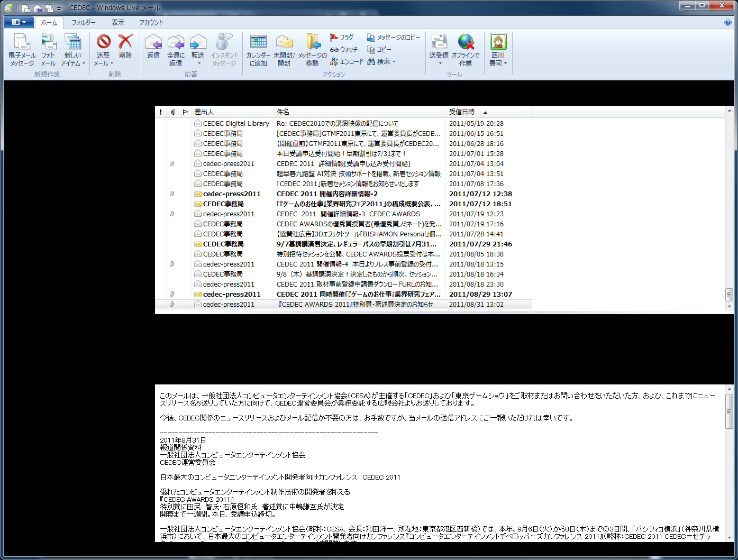Viewport: 738px width, 560px height.
Task: Click message list scrollbar down arrow
Action: point(730,306)
